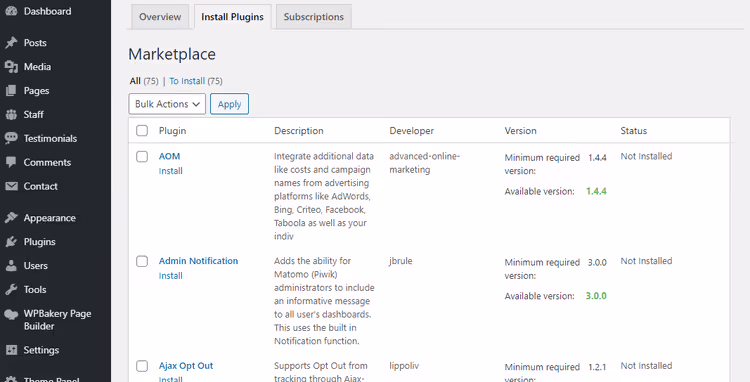Click the WPBakery Page Builder icon
750x382 pixels.
11,314
